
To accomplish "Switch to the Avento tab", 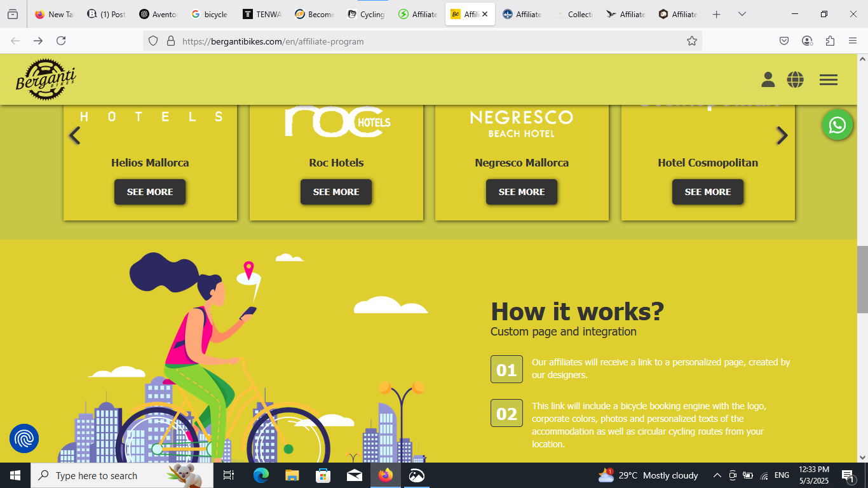I will 158,14.
